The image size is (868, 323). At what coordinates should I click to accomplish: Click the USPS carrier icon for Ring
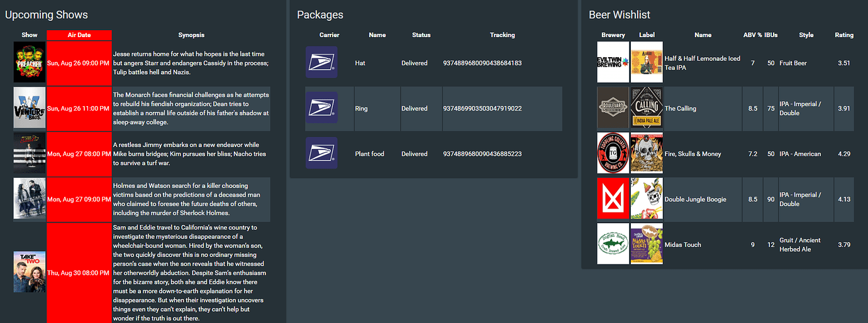click(x=321, y=108)
